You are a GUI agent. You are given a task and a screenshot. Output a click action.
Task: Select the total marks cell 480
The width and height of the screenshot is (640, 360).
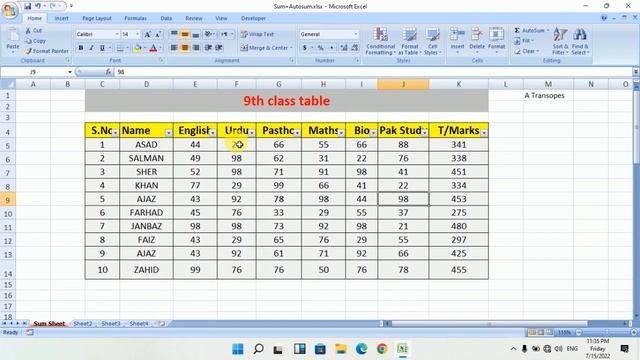click(459, 226)
